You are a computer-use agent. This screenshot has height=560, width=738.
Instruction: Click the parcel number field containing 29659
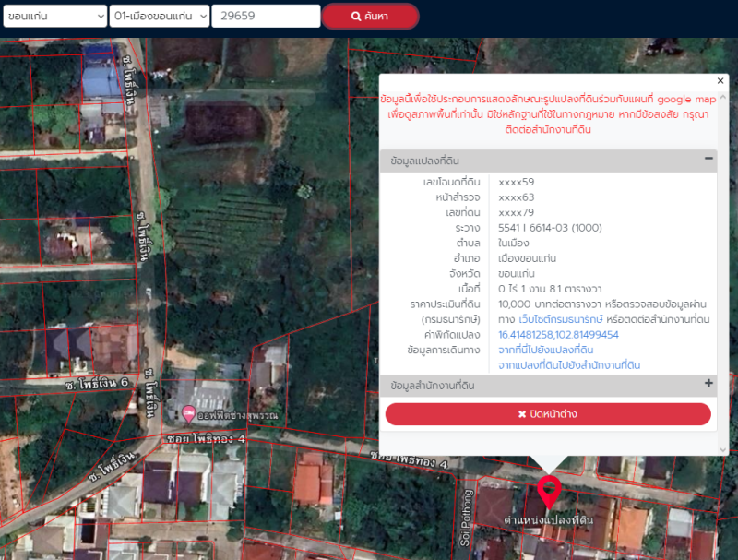266,17
